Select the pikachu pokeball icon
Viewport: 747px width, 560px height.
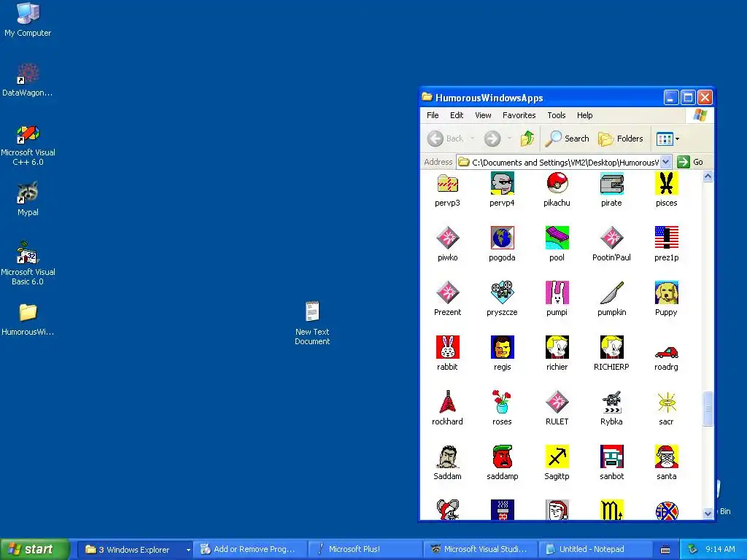click(x=557, y=184)
